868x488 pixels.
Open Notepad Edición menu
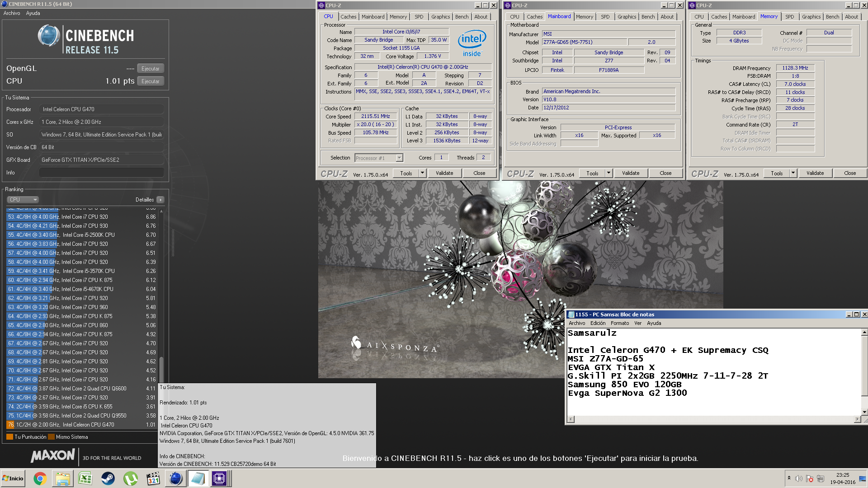click(598, 323)
